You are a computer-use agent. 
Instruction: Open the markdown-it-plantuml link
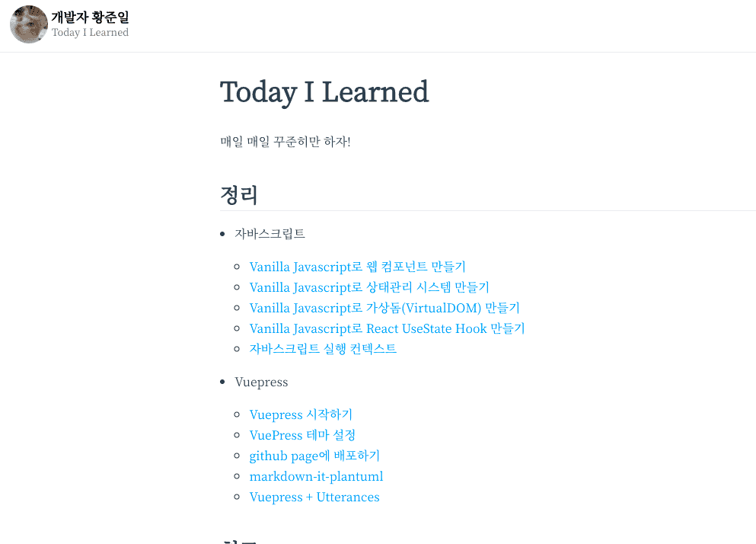tap(316, 476)
